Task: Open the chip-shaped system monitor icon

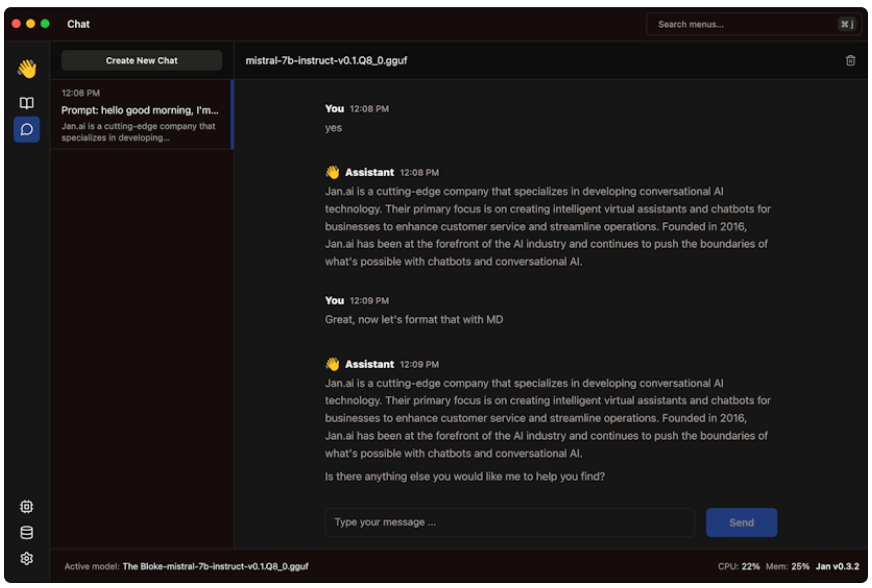Action: click(27, 506)
